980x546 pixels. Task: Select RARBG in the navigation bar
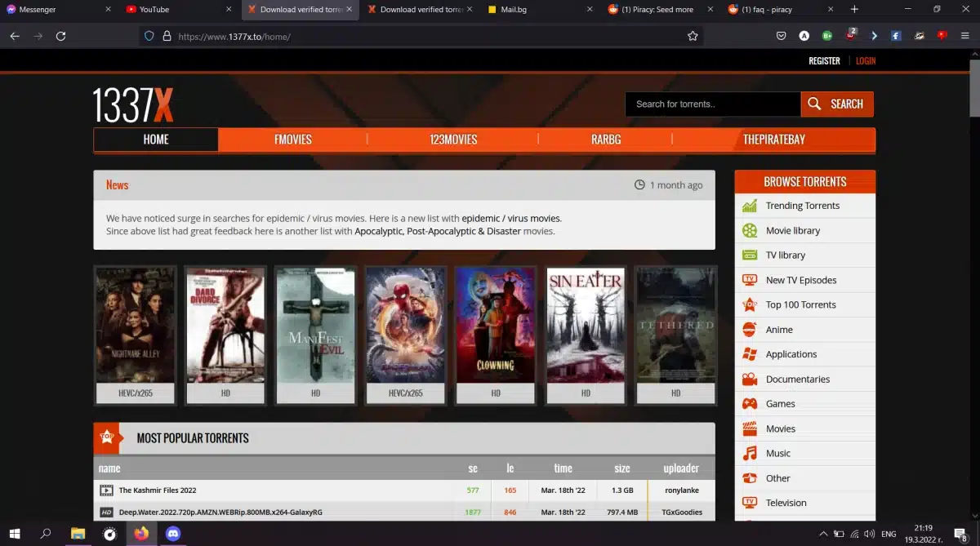coord(606,140)
